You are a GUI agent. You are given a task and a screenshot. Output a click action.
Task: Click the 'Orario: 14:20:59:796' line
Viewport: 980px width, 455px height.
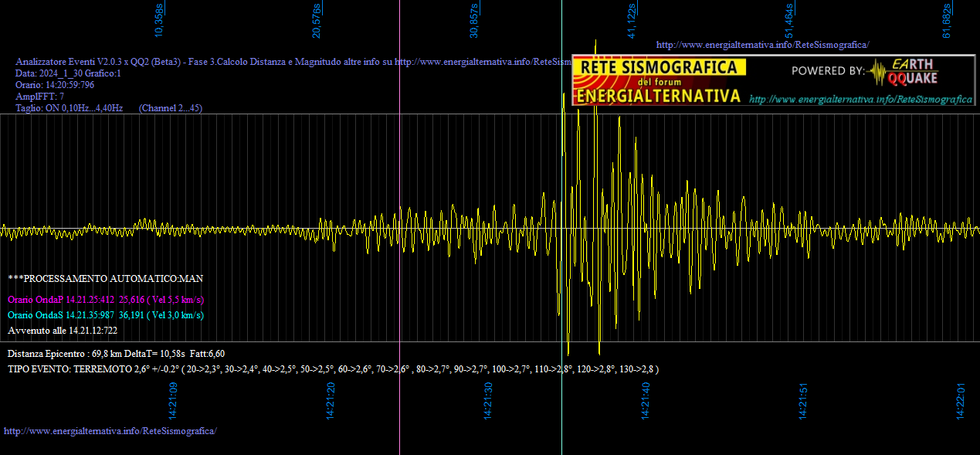[55, 85]
